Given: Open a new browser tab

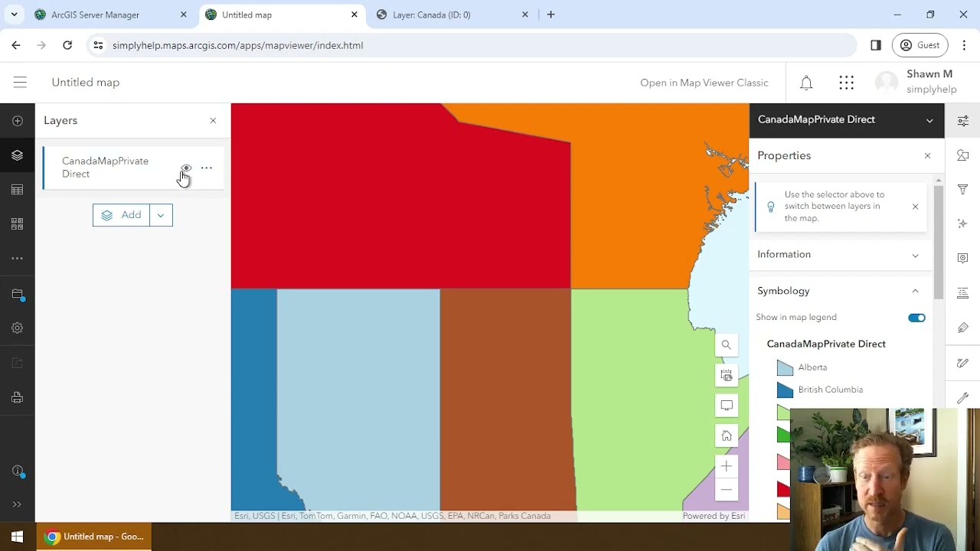Looking at the screenshot, I should coord(550,15).
